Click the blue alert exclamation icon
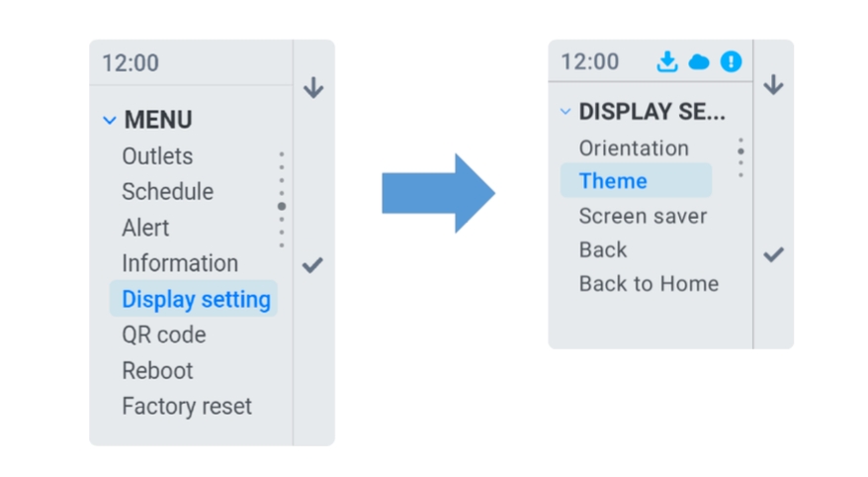Screen dimensions: 868x477 click(731, 62)
